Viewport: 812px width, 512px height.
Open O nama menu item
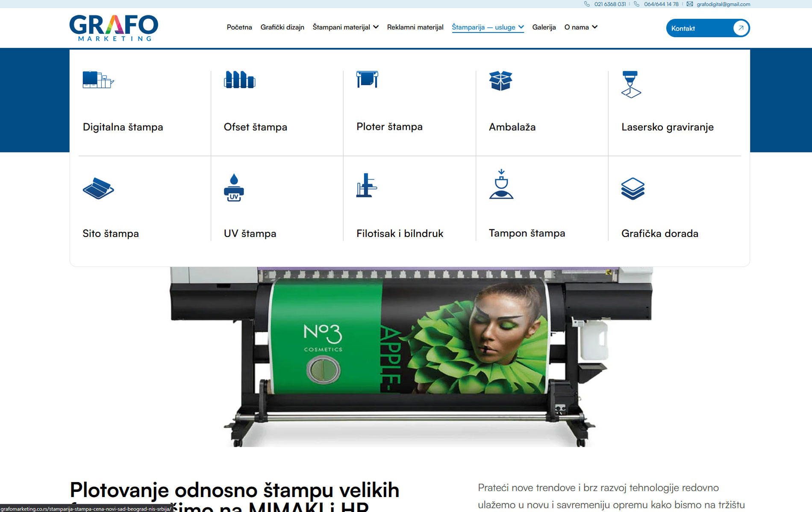pyautogui.click(x=577, y=27)
